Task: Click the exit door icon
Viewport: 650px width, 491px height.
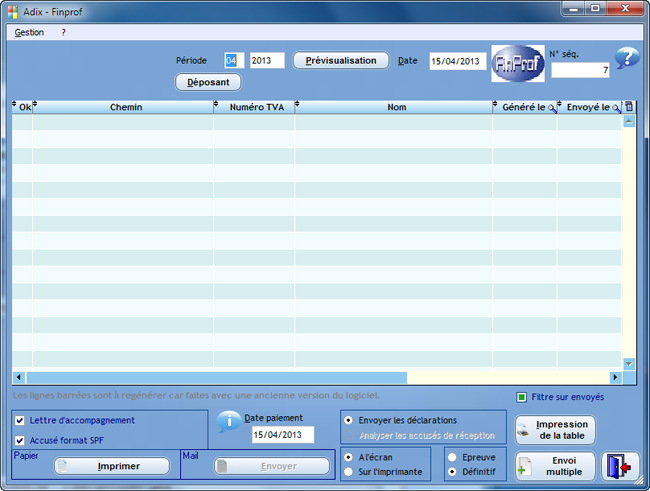Action: tap(620, 467)
